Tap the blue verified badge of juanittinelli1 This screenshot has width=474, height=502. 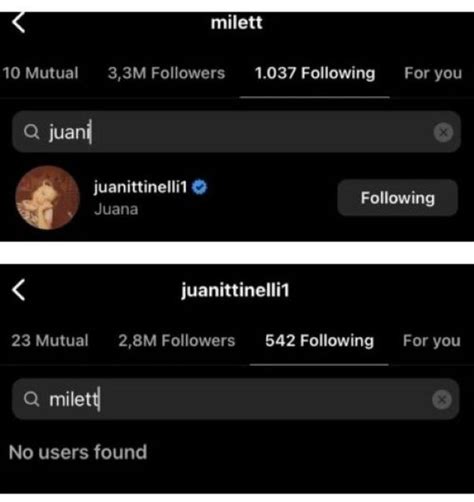(200, 187)
